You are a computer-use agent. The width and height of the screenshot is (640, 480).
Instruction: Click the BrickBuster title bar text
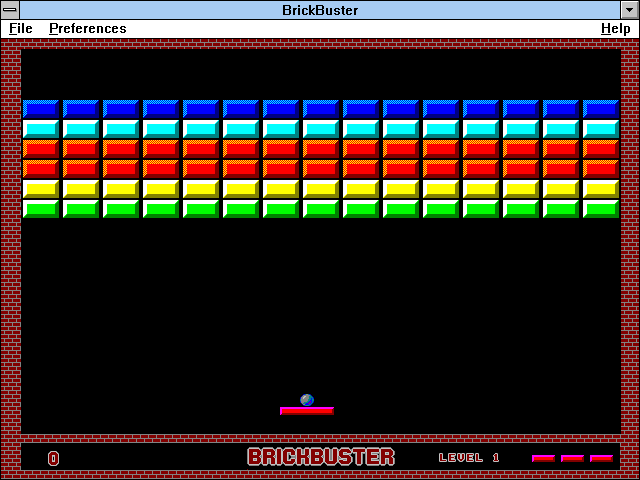coord(320,10)
